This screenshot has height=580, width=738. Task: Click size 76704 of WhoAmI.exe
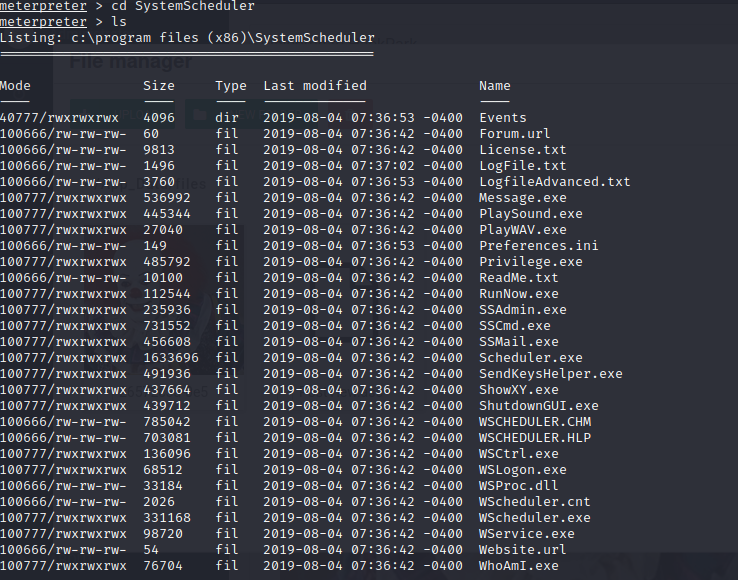click(x=163, y=566)
